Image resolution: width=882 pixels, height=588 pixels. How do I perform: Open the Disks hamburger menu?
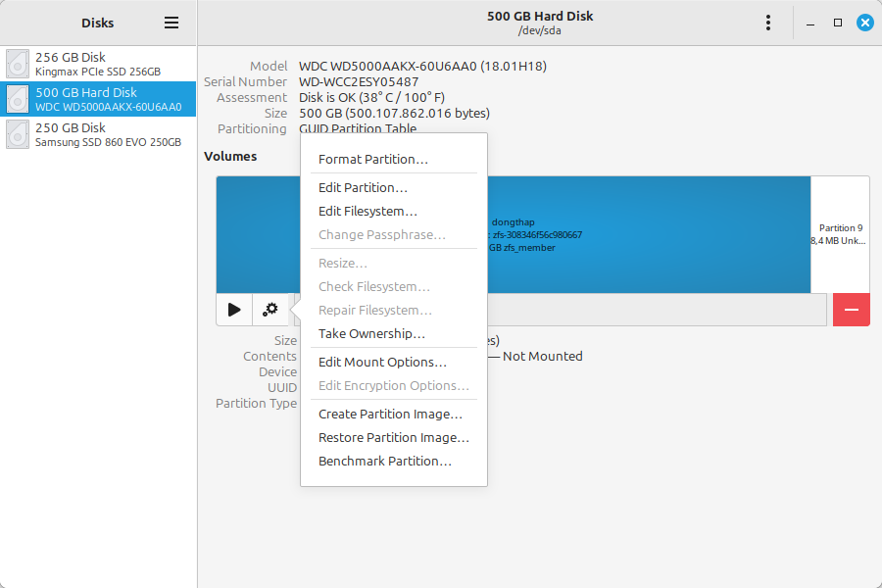point(170,22)
